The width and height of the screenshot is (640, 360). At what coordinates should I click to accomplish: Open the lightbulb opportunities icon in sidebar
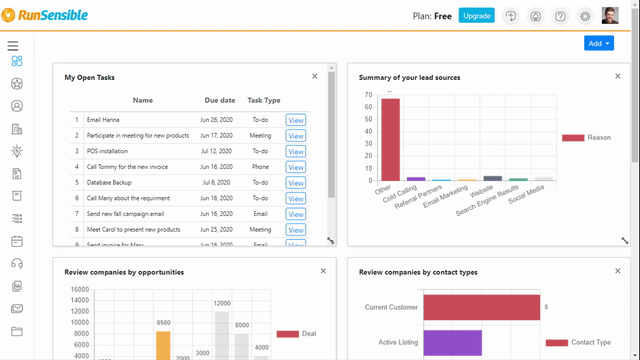tap(17, 151)
